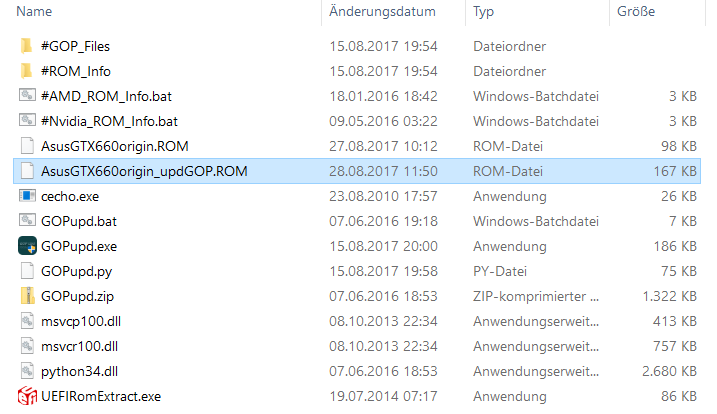Click the UEFIRomExtract.exe icon

tap(27, 396)
